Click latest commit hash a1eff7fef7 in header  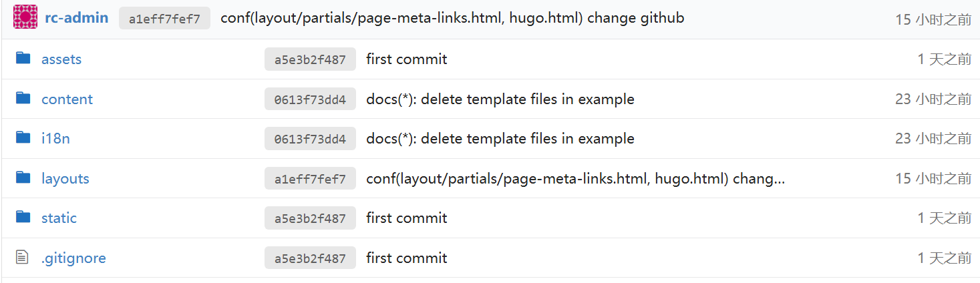(x=164, y=19)
